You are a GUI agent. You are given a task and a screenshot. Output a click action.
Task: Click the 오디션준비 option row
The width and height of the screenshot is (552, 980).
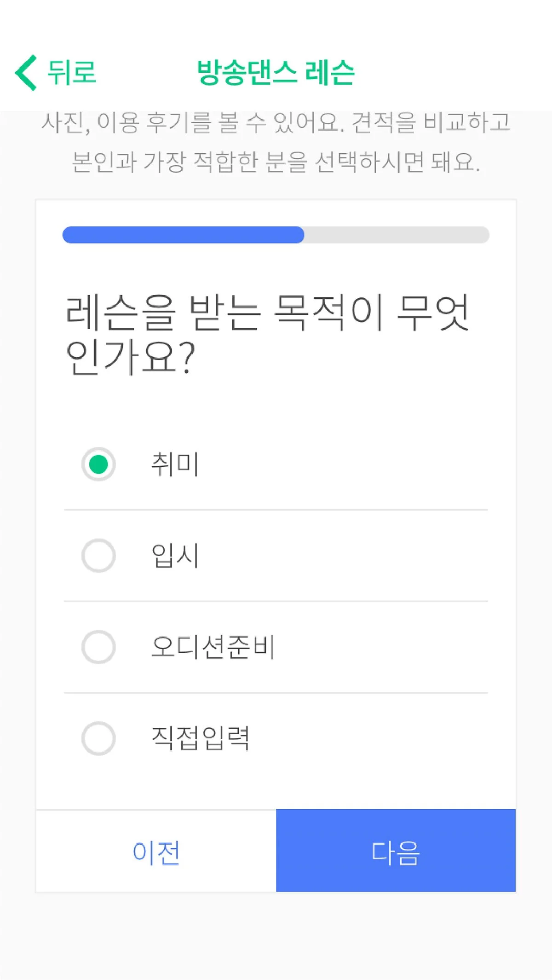[x=276, y=647]
